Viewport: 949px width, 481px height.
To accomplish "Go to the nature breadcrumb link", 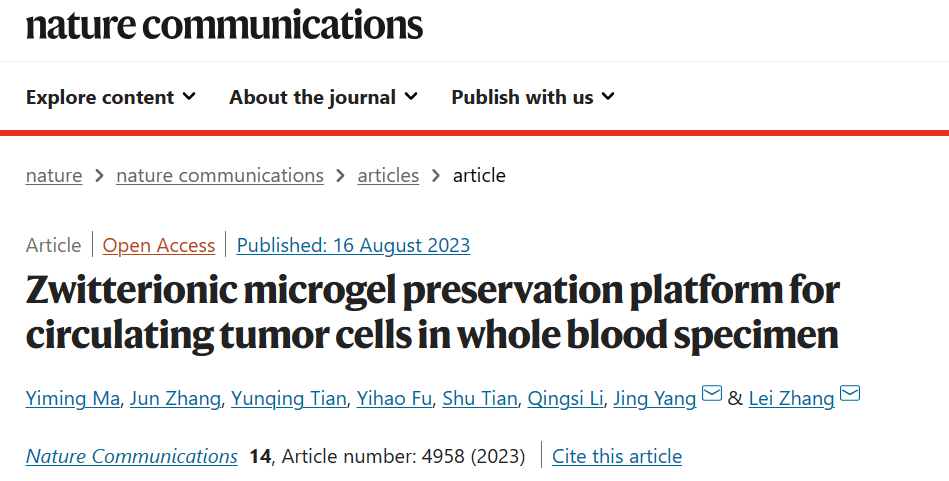I will [x=54, y=175].
